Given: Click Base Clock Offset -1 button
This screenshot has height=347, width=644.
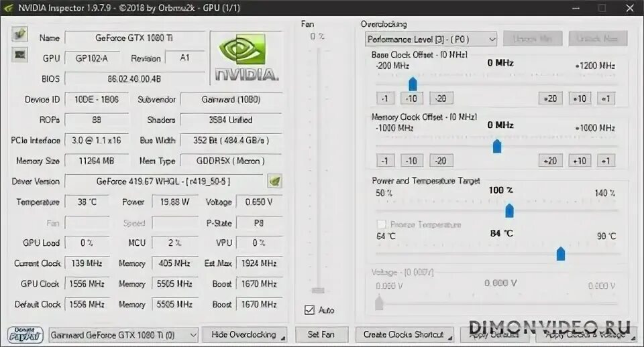Looking at the screenshot, I should coord(385,98).
